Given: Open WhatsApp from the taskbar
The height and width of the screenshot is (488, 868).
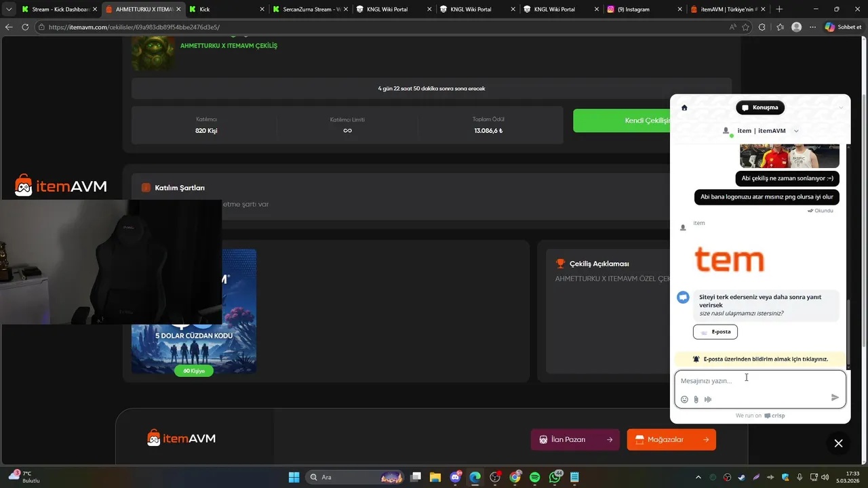Looking at the screenshot, I should [x=555, y=477].
